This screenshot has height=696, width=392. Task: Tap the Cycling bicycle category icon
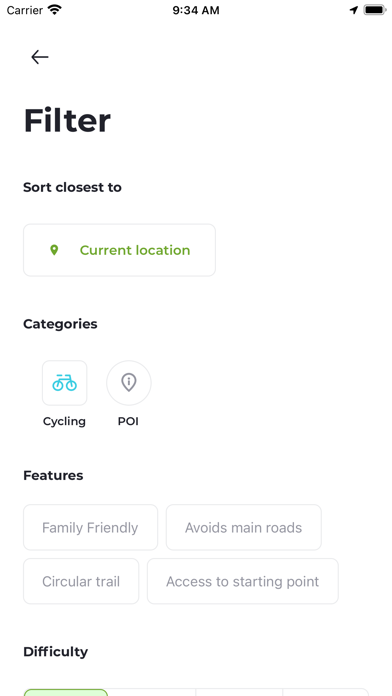click(65, 383)
